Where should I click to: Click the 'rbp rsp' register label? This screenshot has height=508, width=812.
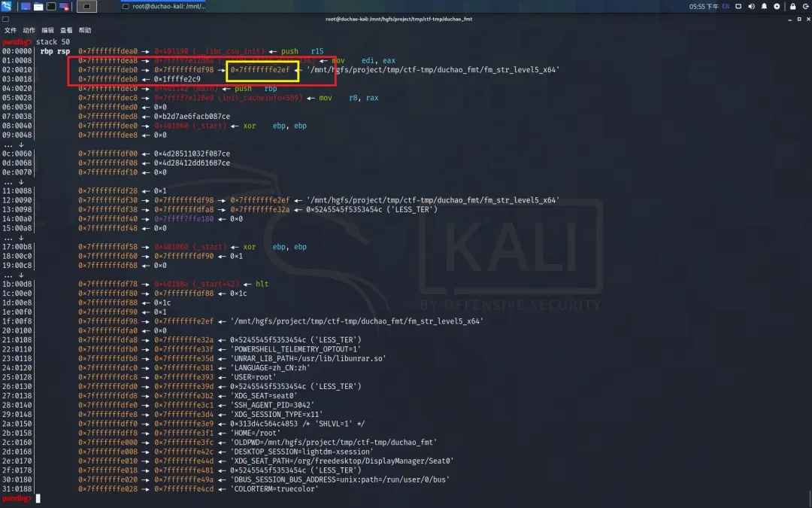click(x=55, y=51)
